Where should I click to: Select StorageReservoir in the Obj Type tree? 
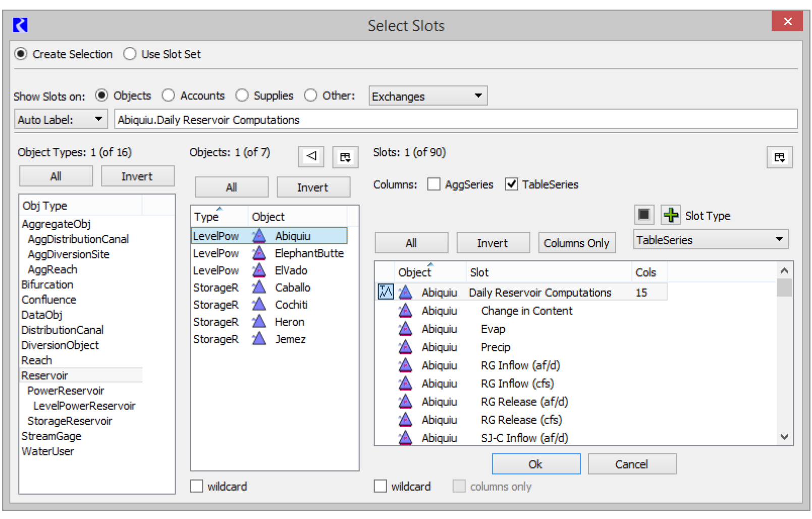click(x=70, y=421)
